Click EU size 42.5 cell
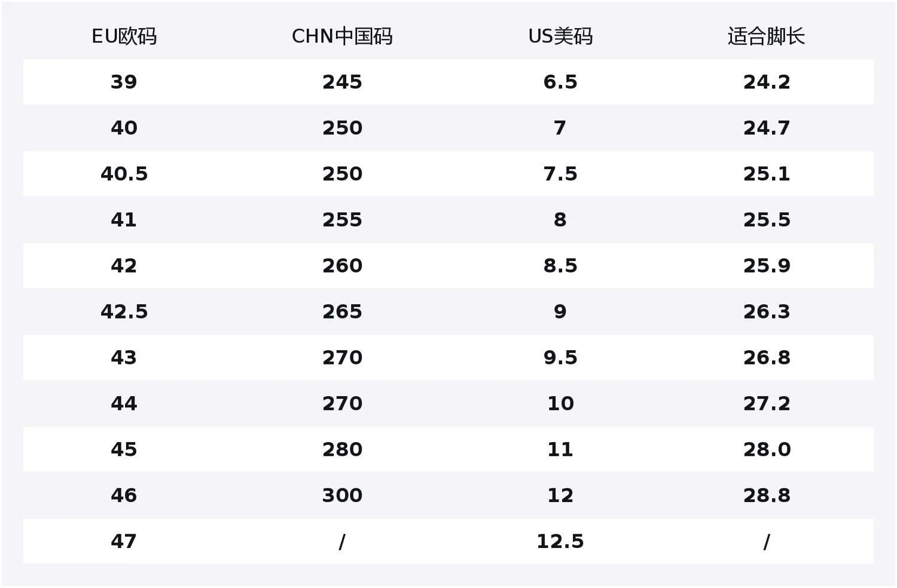Screen dimensions: 897x588 tap(124, 312)
